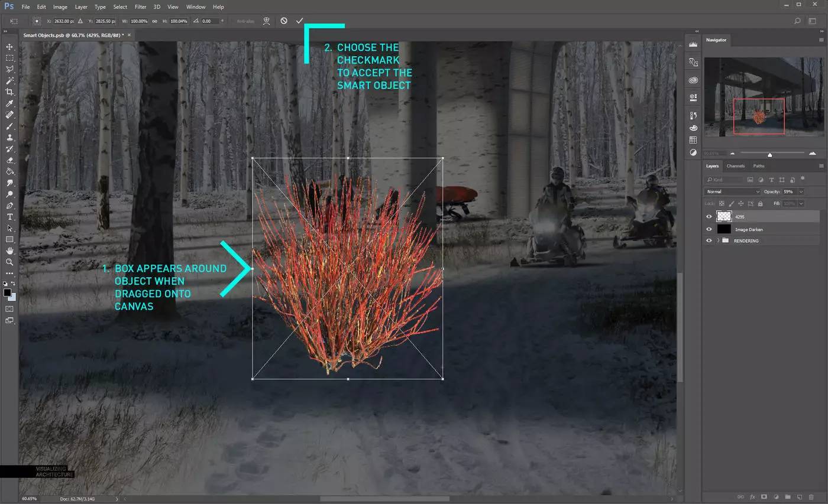Cancel transform with the circle-slash icon
Screen dimensions: 828x504
coord(284,21)
